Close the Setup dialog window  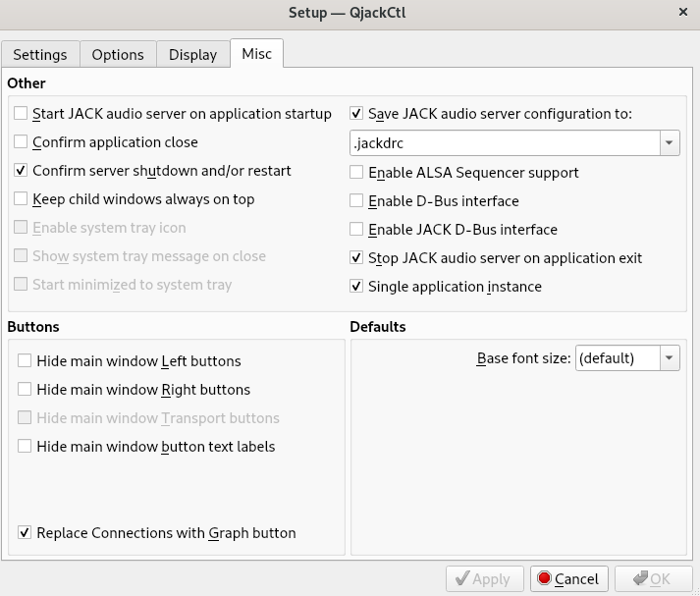point(682,13)
